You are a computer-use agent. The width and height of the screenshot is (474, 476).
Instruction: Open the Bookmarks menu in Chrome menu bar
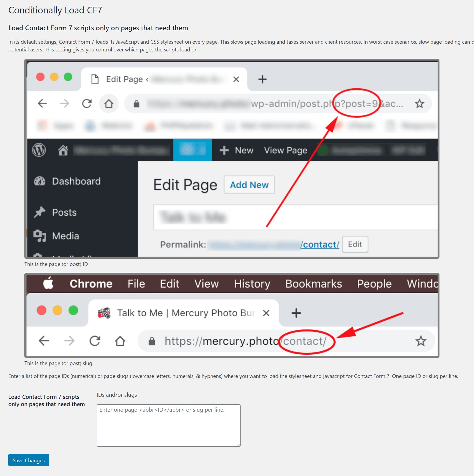click(x=314, y=284)
